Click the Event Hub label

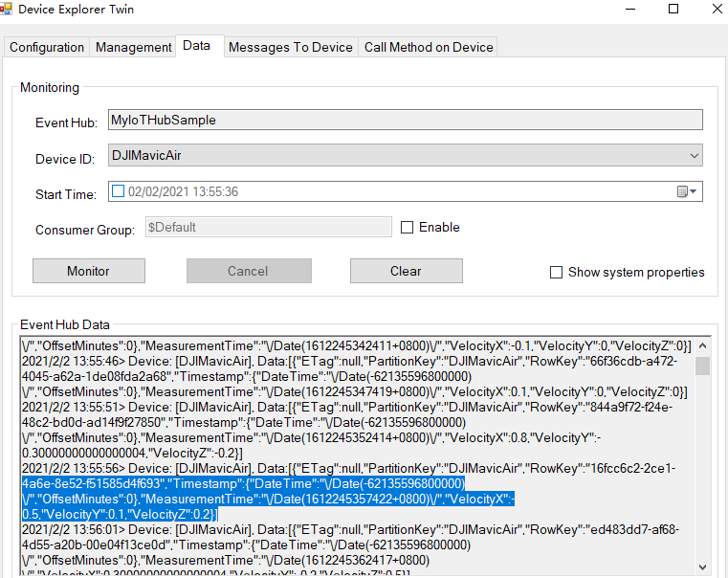tap(66, 122)
